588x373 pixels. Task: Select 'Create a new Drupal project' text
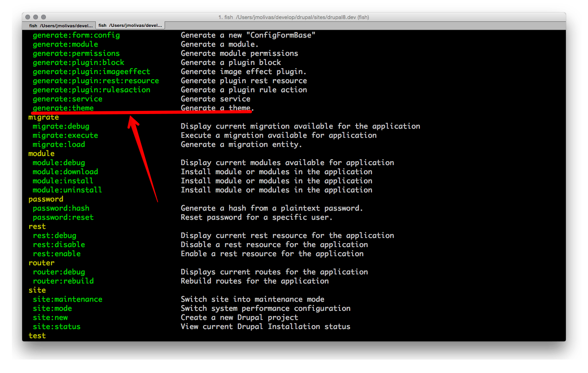(239, 318)
